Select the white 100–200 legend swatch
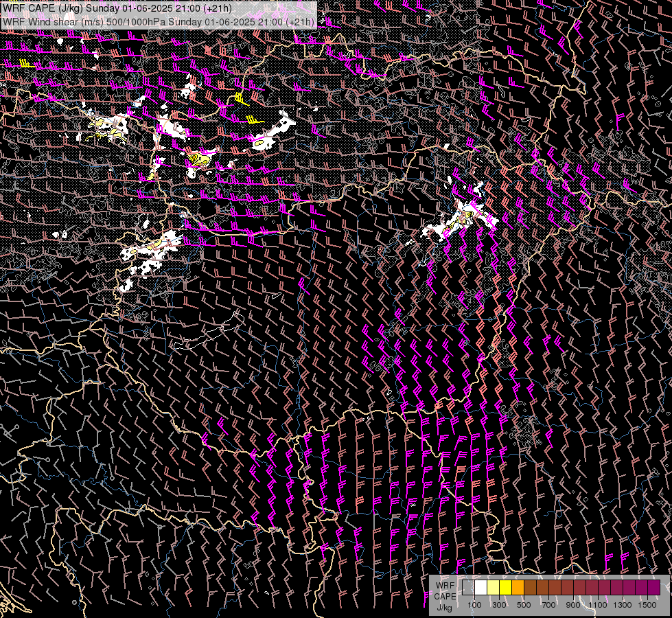The height and width of the screenshot is (618, 672). tap(481, 587)
